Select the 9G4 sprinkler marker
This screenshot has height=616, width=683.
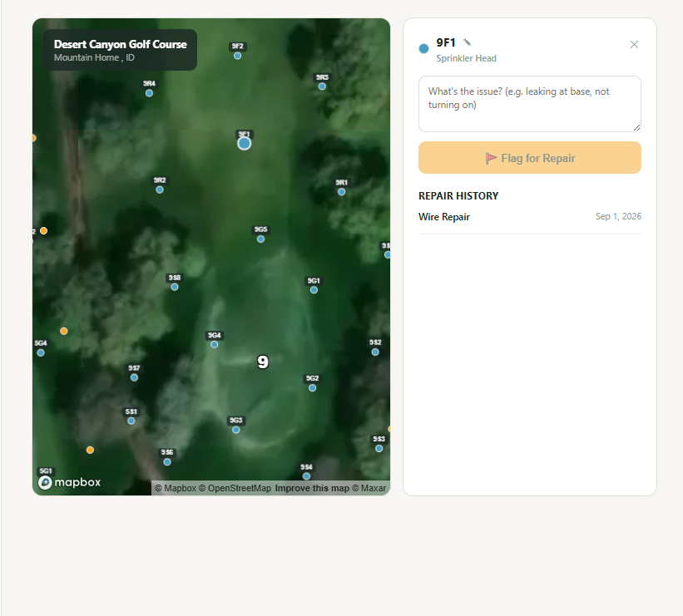click(x=215, y=345)
